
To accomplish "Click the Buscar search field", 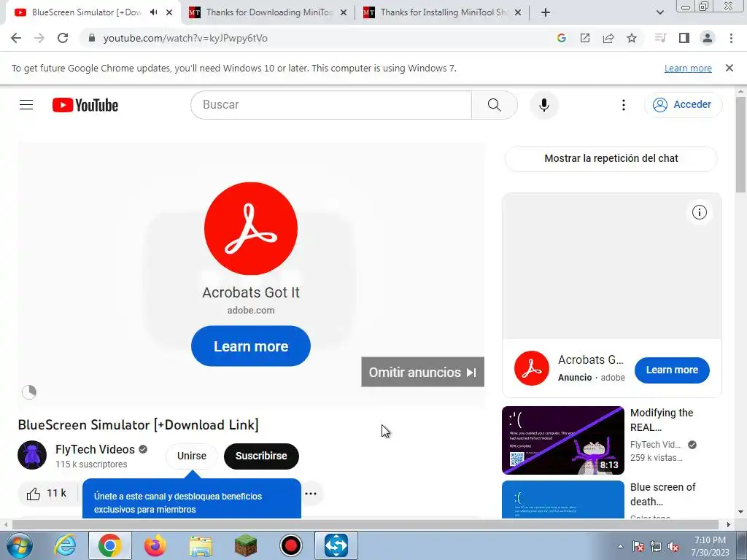I will [331, 105].
